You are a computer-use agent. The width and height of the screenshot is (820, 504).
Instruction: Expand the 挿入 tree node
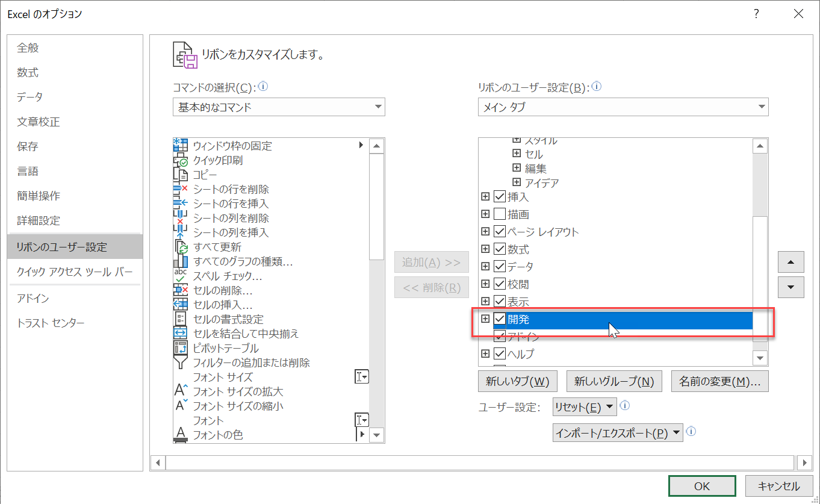(x=485, y=196)
